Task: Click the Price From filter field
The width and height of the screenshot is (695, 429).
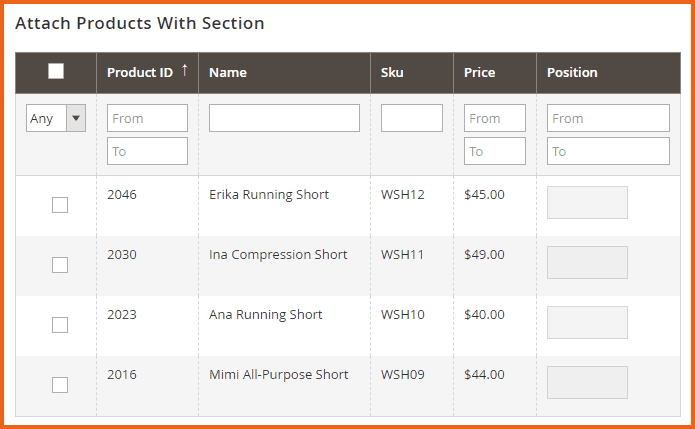Action: (494, 118)
